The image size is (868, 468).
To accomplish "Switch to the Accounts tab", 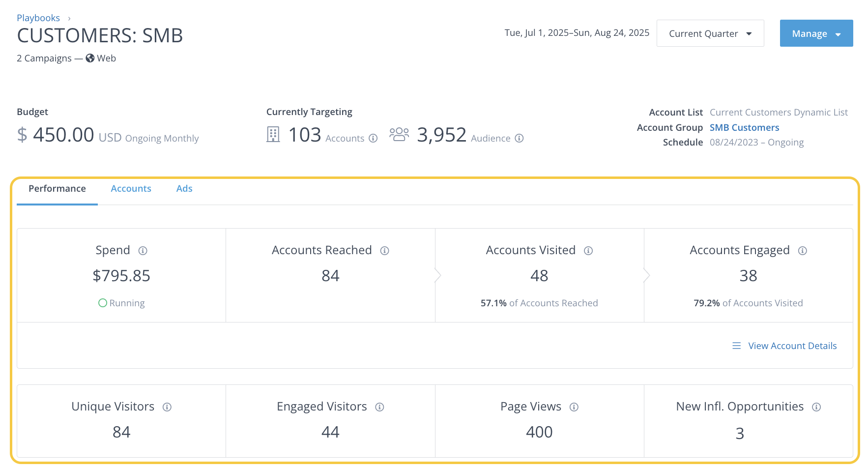I will point(131,189).
